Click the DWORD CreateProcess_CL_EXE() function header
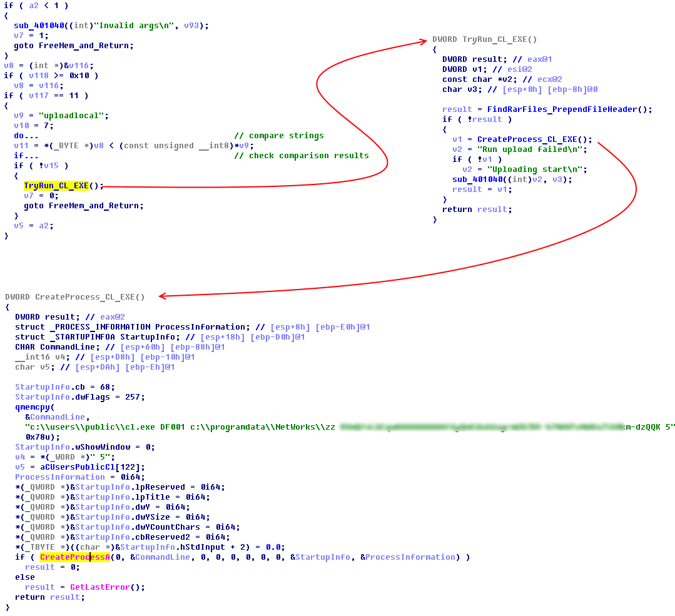Screen dimensions: 675x616 [x=74, y=297]
